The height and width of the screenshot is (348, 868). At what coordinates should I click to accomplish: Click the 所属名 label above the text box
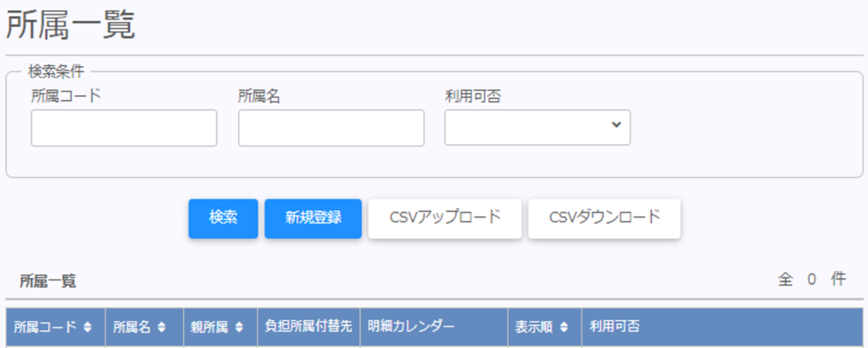[259, 96]
